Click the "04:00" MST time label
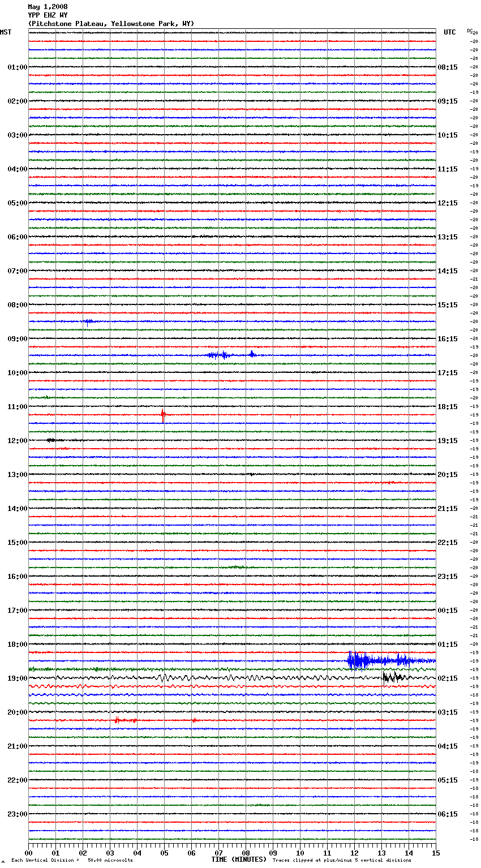This screenshot has width=481, height=868. [x=18, y=169]
